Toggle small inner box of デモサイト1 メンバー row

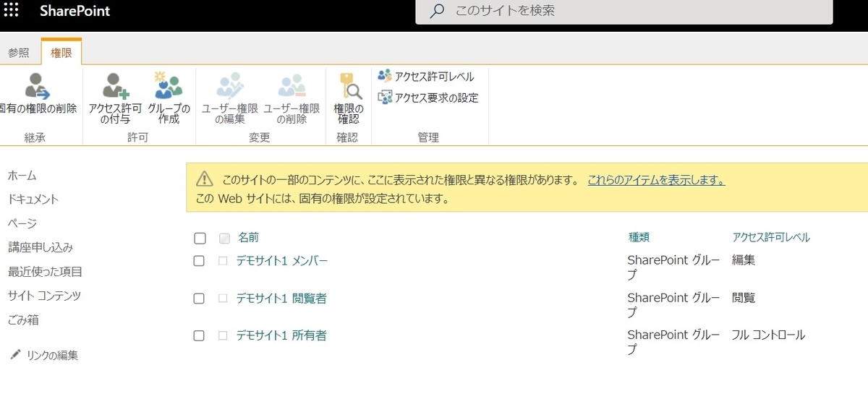[x=223, y=261]
